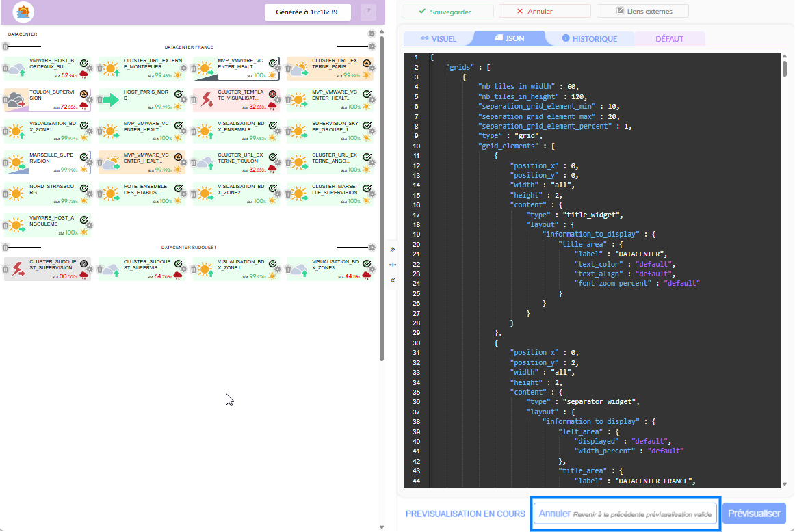Image resolution: width=795 pixels, height=532 pixels.
Task: Expand left panel with the » arrow
Action: point(392,250)
